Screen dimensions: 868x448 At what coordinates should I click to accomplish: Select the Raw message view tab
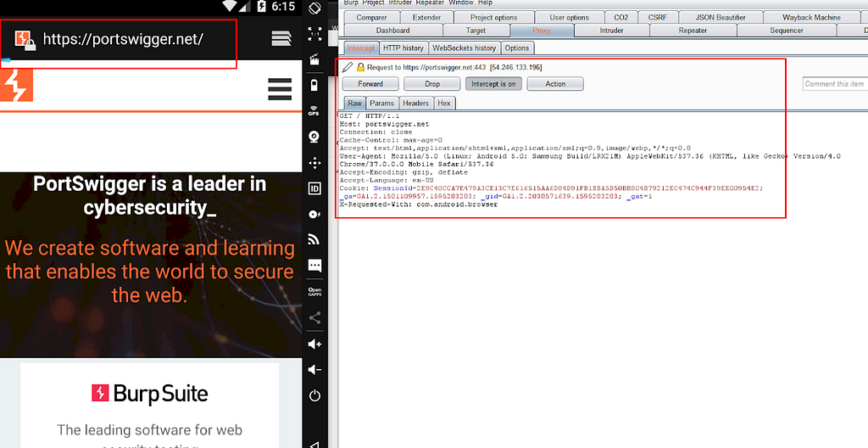[355, 104]
